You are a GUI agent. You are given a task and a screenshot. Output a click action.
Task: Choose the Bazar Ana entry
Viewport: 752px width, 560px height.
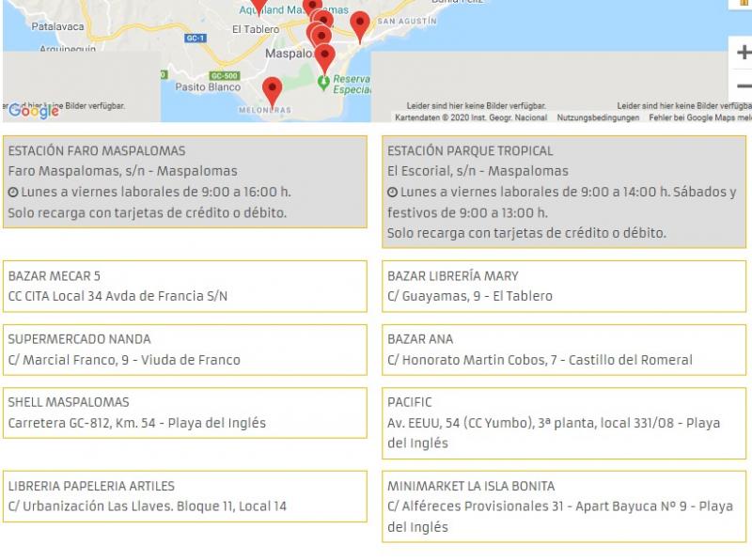click(x=564, y=350)
